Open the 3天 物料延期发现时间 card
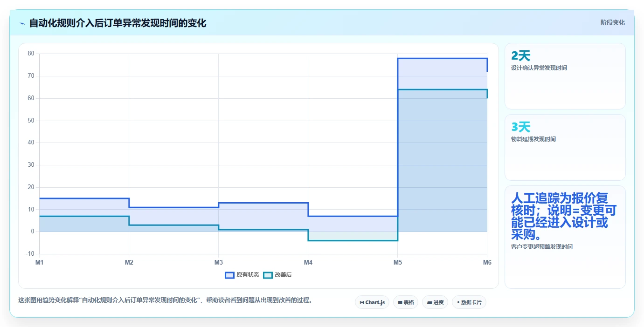This screenshot has width=644, height=327. point(565,147)
